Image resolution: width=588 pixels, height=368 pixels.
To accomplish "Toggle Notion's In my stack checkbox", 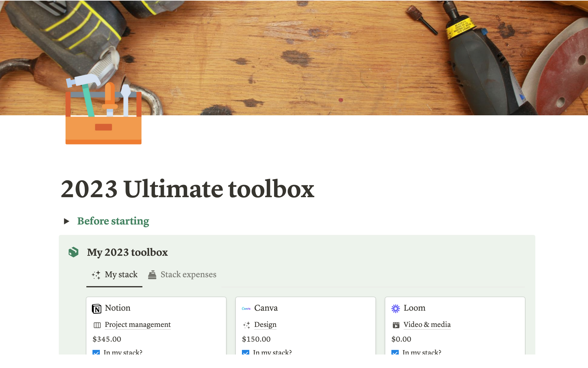I will (96, 352).
